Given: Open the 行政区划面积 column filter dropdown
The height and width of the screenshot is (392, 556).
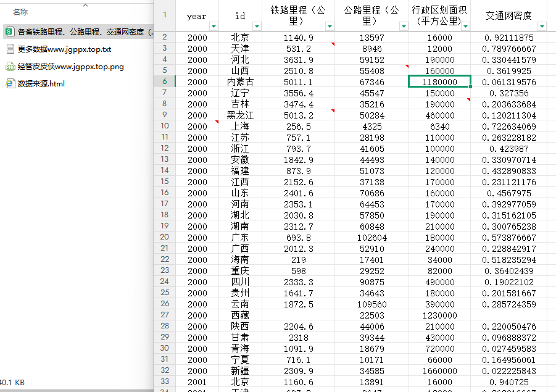Looking at the screenshot, I should pos(465,27).
